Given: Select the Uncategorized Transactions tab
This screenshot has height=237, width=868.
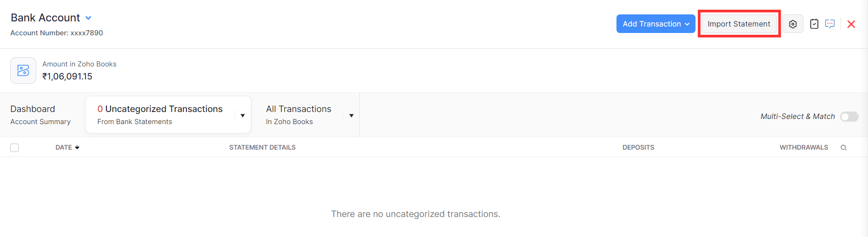Looking at the screenshot, I should (x=160, y=115).
